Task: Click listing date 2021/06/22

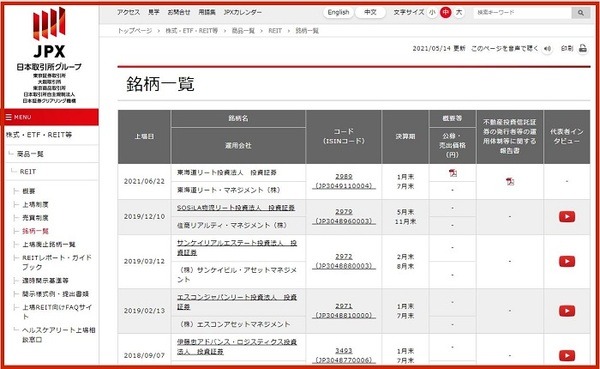Action: [144, 181]
